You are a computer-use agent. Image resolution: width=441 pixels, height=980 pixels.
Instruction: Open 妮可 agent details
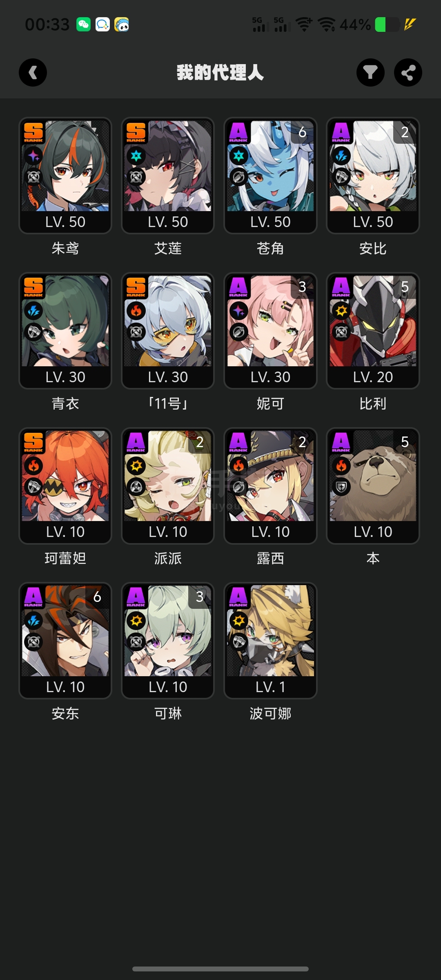tap(270, 330)
